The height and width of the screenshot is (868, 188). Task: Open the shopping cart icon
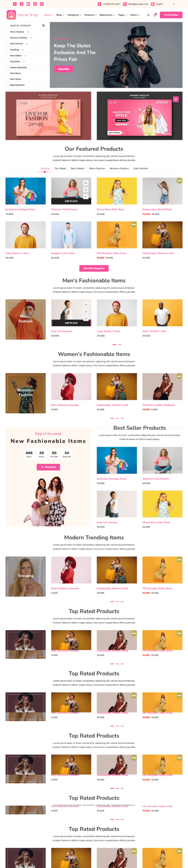click(x=155, y=15)
